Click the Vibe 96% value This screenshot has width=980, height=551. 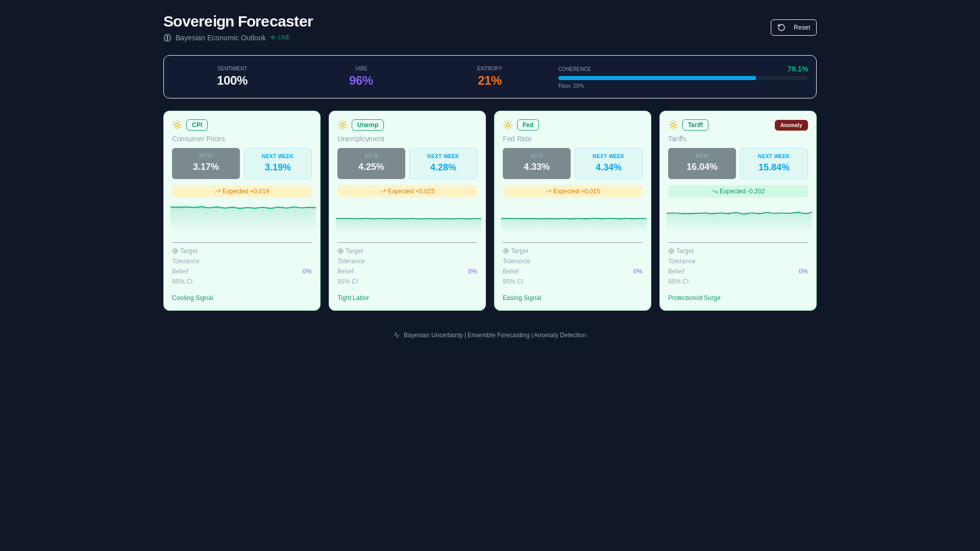click(361, 81)
